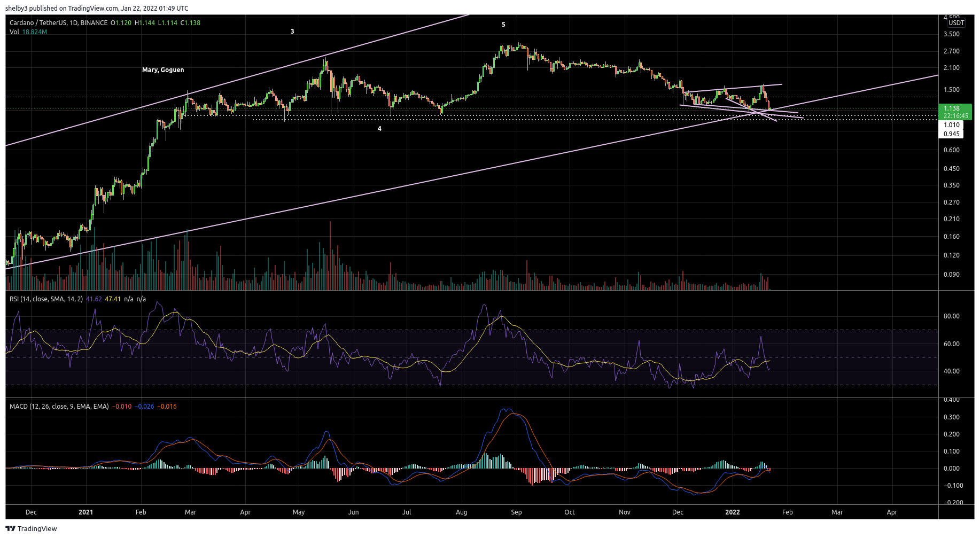Click the MACD histogram value −0.010 in legend
980x538 pixels.
point(121,407)
